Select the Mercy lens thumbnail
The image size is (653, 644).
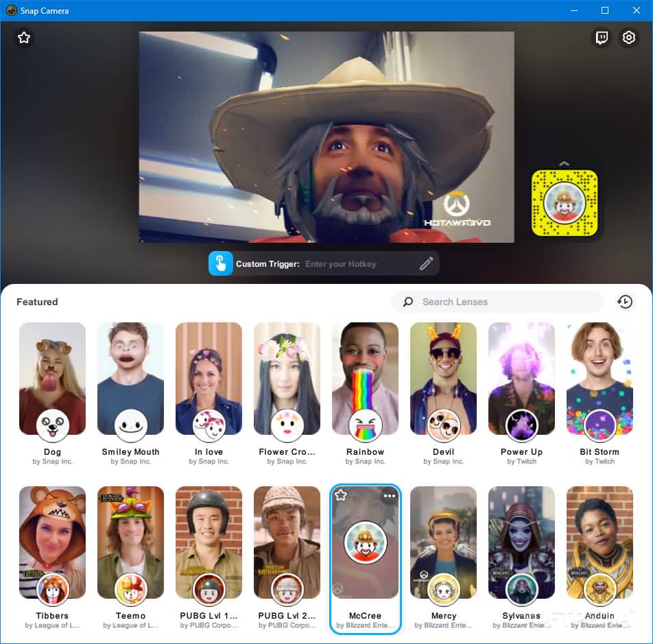tap(443, 542)
